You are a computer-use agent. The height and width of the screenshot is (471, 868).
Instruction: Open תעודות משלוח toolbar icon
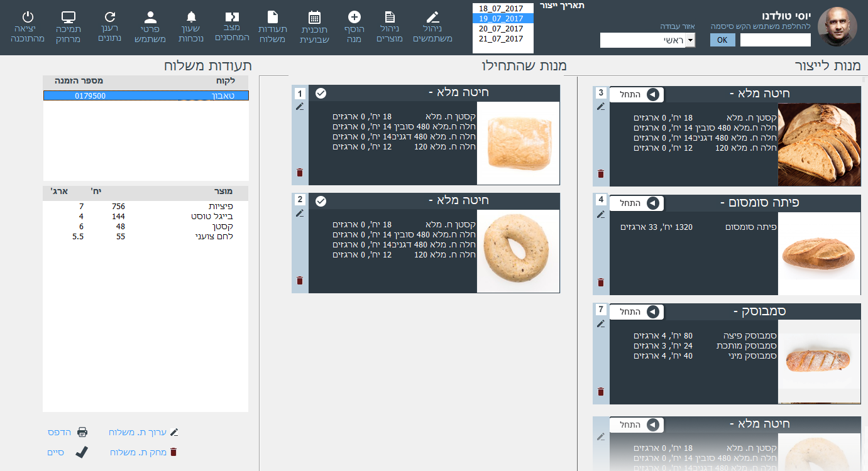[x=273, y=18]
